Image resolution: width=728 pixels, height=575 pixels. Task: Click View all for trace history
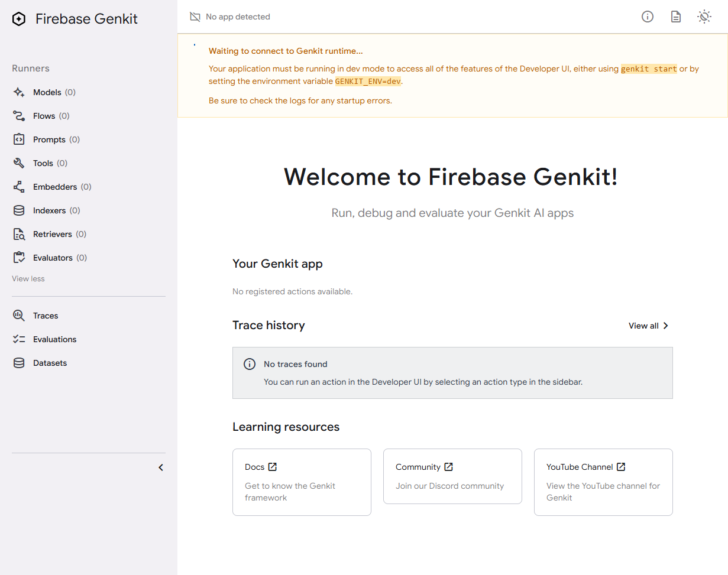coord(649,326)
